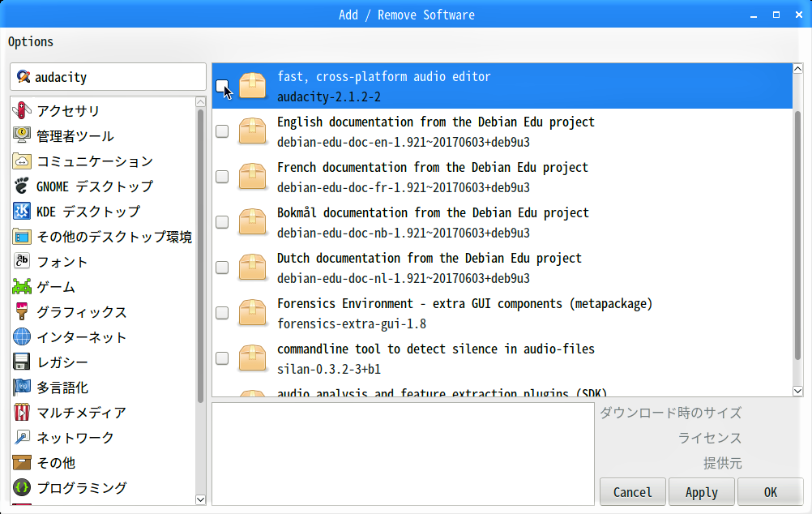Open the ゲーム invader icon
Viewport: 812px width, 514px height.
click(22, 286)
